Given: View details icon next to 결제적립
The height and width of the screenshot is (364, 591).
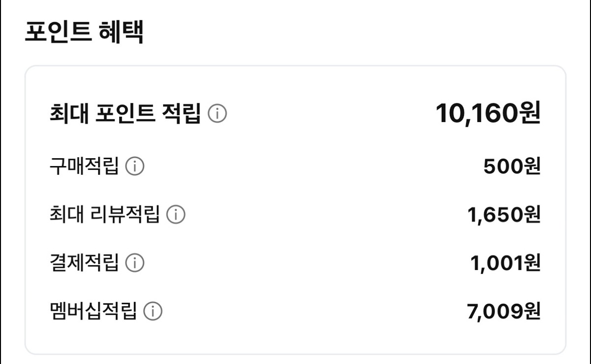Looking at the screenshot, I should click(x=135, y=263).
